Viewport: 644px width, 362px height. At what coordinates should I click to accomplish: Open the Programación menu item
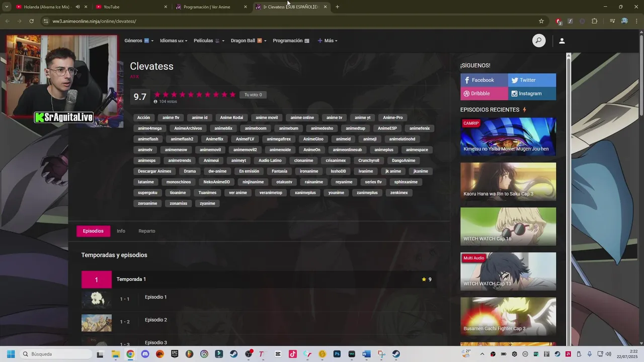(291, 41)
